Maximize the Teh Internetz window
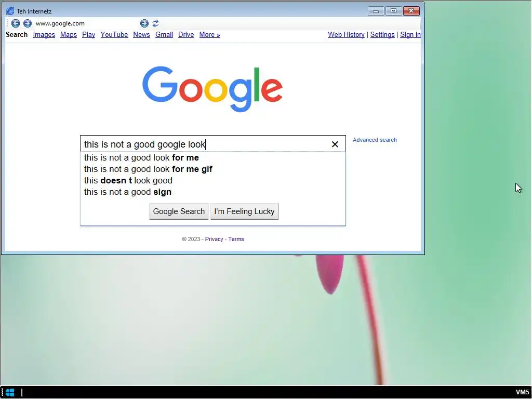532x399 pixels. coord(394,11)
